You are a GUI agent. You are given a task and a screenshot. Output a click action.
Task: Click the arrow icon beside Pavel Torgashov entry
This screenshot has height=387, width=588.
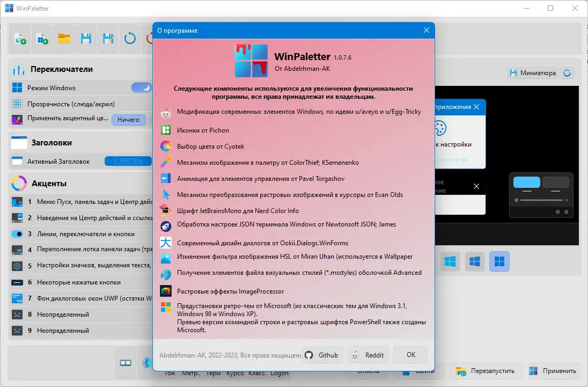[166, 178]
